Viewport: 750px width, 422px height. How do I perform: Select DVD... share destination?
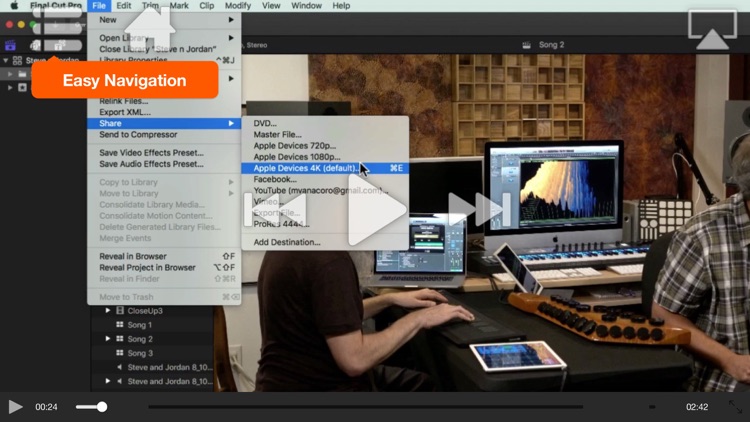(x=265, y=123)
